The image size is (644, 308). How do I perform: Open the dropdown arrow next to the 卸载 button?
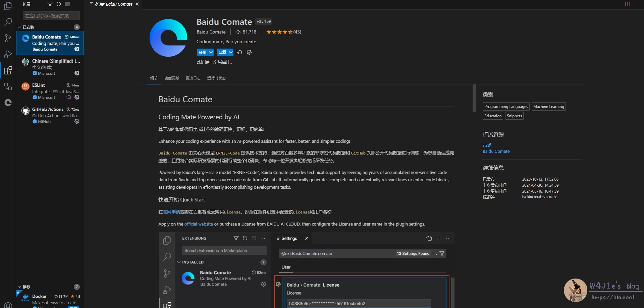point(230,52)
